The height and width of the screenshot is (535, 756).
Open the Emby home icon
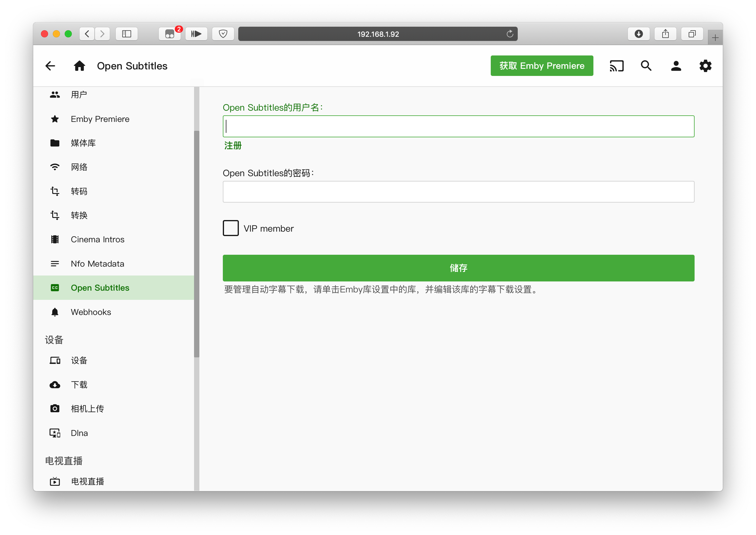[x=80, y=66]
